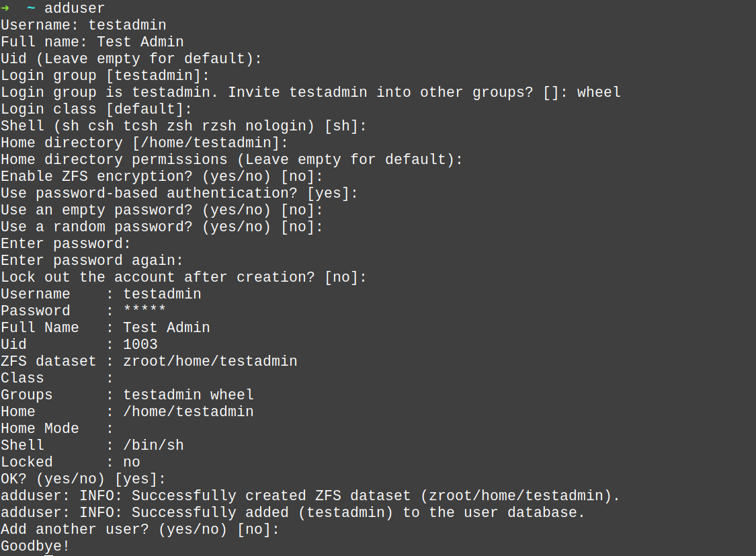Click the typed 'adduser' command text
The height and width of the screenshot is (556, 756).
pyautogui.click(x=75, y=9)
